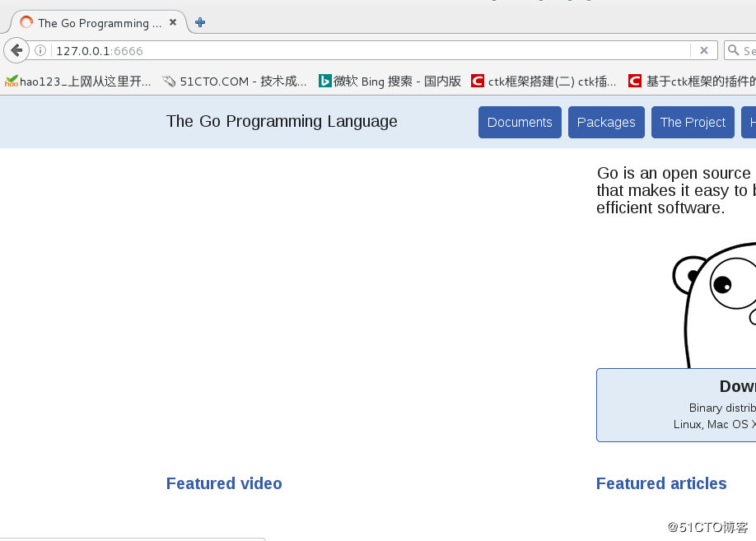This screenshot has width=756, height=541.
Task: Open The Project menu button
Action: tap(693, 123)
